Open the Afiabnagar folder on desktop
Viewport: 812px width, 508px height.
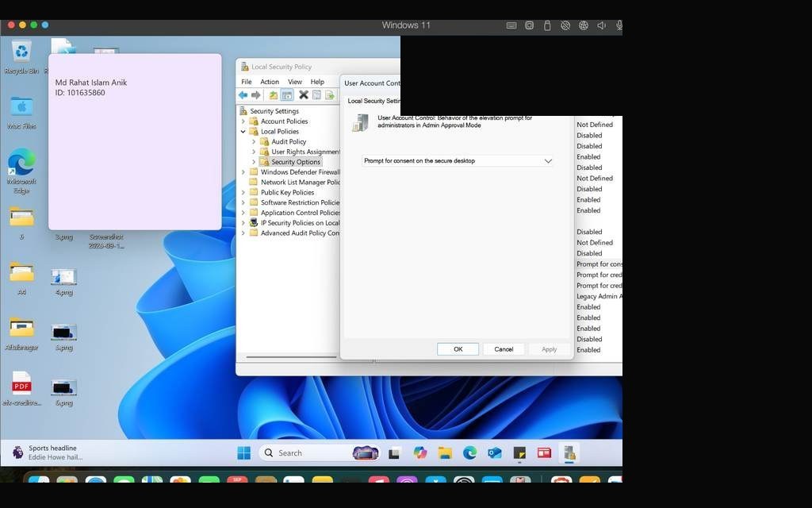21,333
